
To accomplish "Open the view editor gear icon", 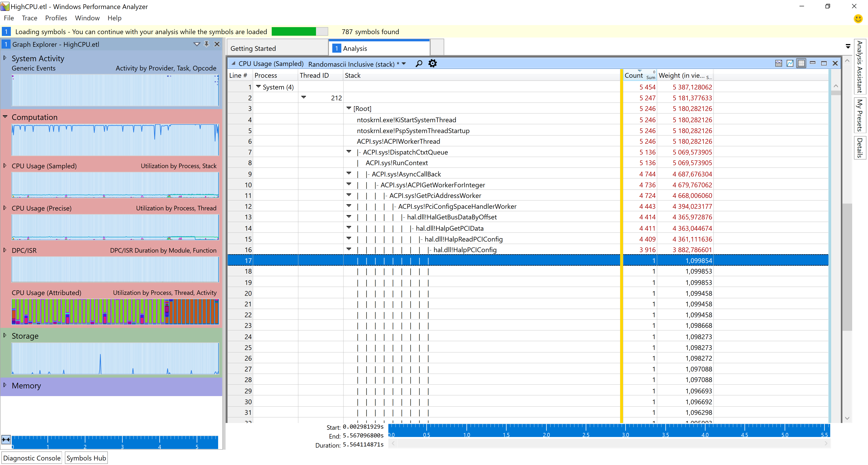I will pos(432,63).
